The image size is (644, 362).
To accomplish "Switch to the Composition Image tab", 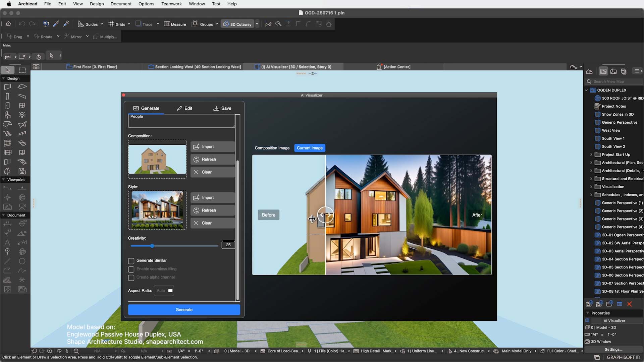I will pos(272,148).
